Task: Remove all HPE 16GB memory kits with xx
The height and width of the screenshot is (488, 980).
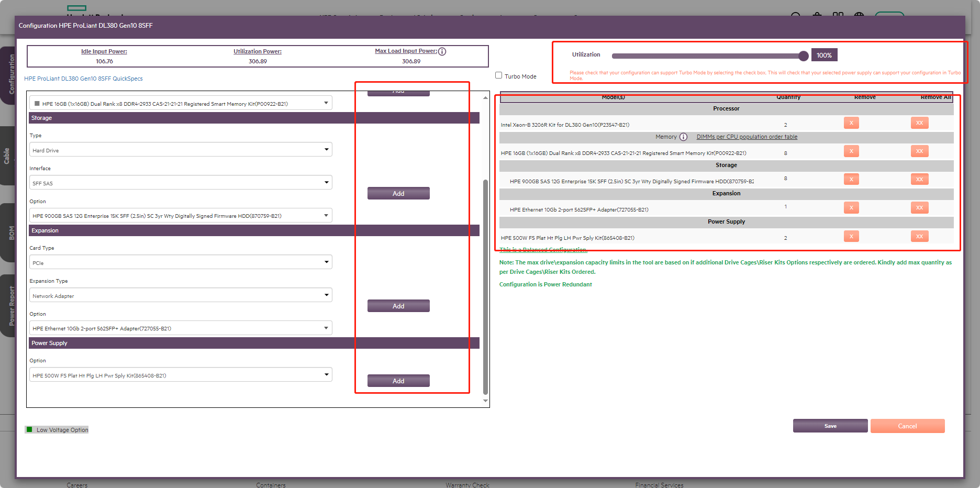Action: pyautogui.click(x=919, y=151)
